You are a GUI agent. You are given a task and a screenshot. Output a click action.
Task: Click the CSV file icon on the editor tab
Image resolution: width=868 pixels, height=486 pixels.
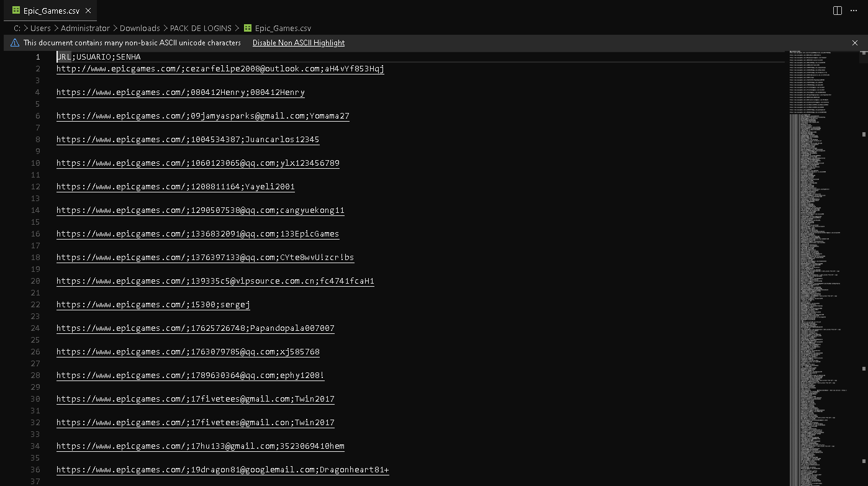(x=16, y=11)
